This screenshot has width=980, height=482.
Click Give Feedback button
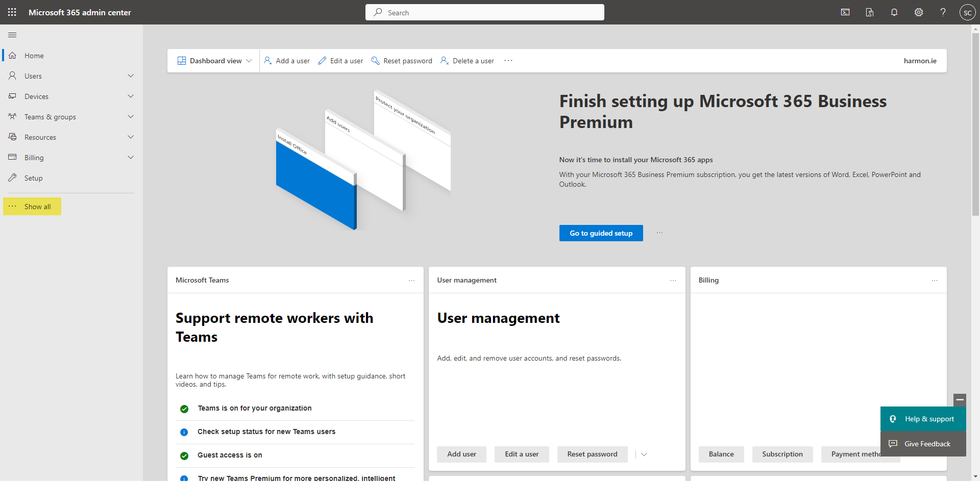click(x=923, y=444)
